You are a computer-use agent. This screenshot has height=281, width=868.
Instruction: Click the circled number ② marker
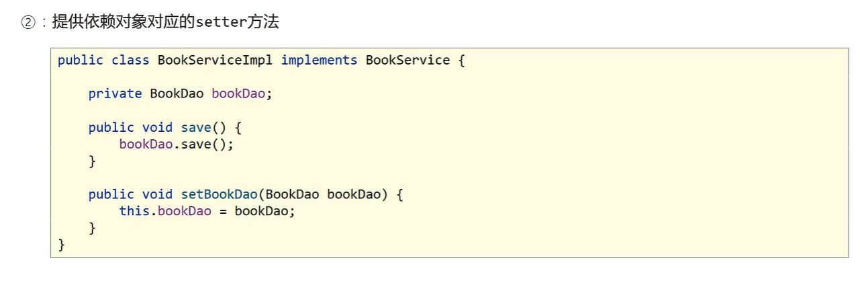click(x=28, y=22)
